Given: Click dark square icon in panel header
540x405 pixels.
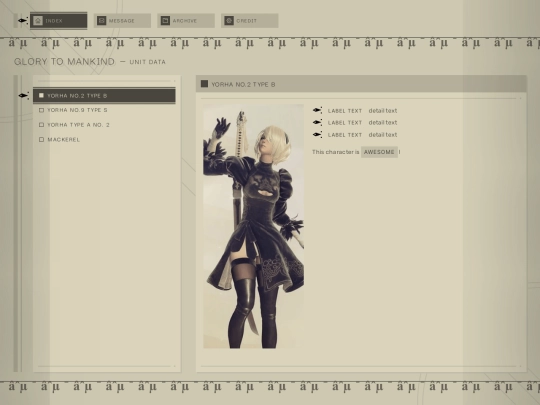Looking at the screenshot, I should [204, 84].
